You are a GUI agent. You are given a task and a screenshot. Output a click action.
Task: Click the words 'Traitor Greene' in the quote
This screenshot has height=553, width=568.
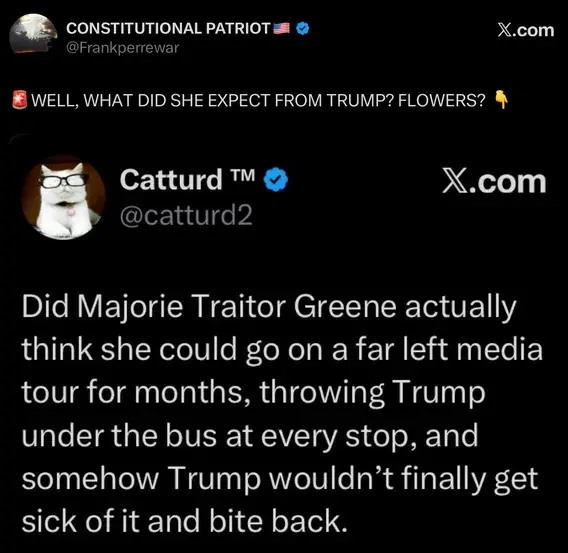[293, 306]
